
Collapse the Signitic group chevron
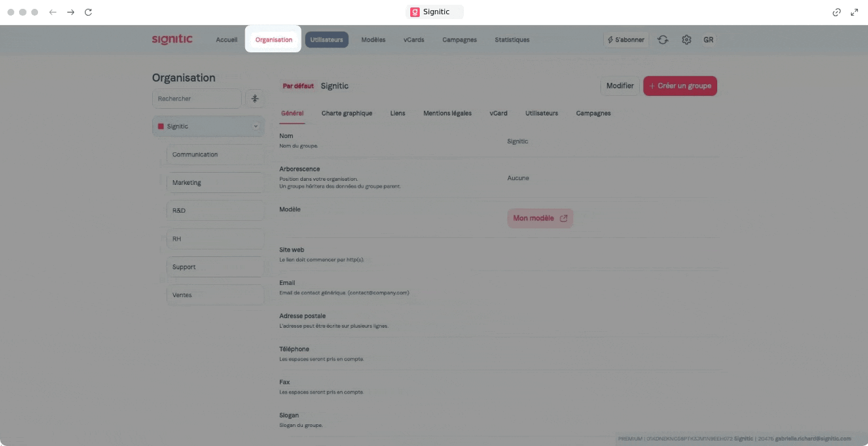click(x=256, y=126)
